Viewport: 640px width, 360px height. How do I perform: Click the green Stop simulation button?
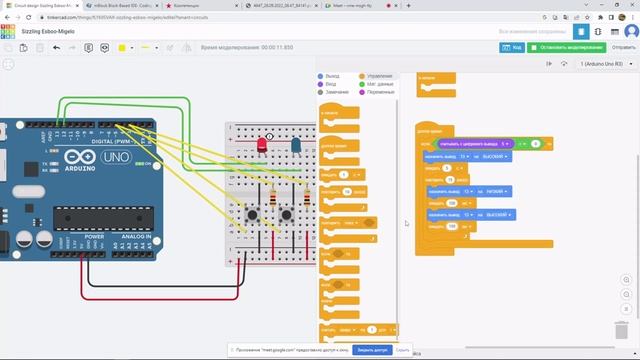click(x=567, y=48)
